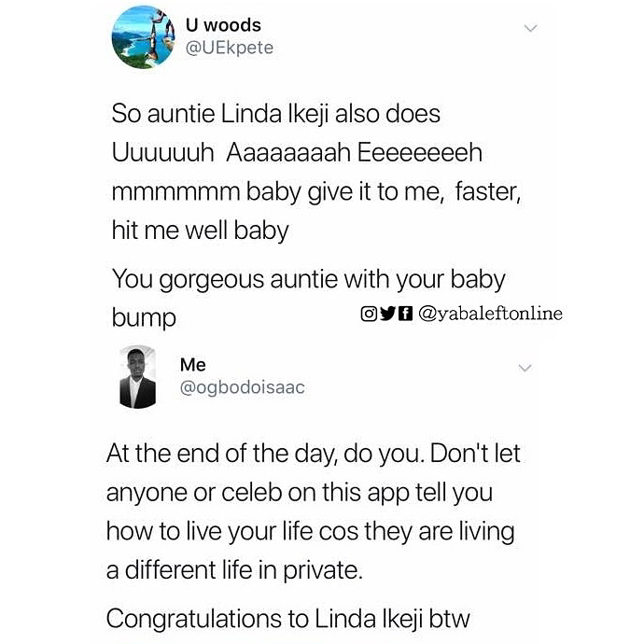Click the "hit me well baby" line

(200, 231)
